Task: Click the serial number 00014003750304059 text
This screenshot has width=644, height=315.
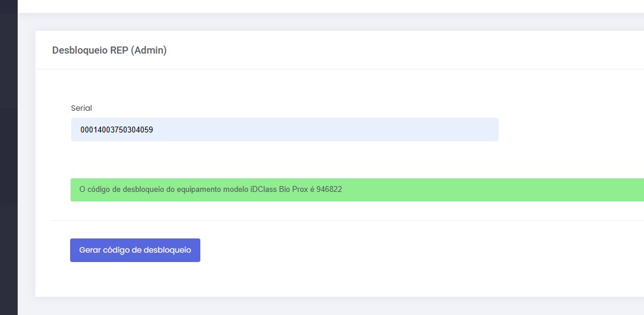Action: [117, 130]
